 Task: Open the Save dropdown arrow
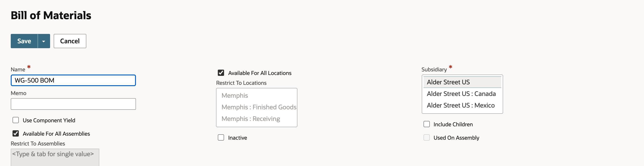click(x=44, y=41)
